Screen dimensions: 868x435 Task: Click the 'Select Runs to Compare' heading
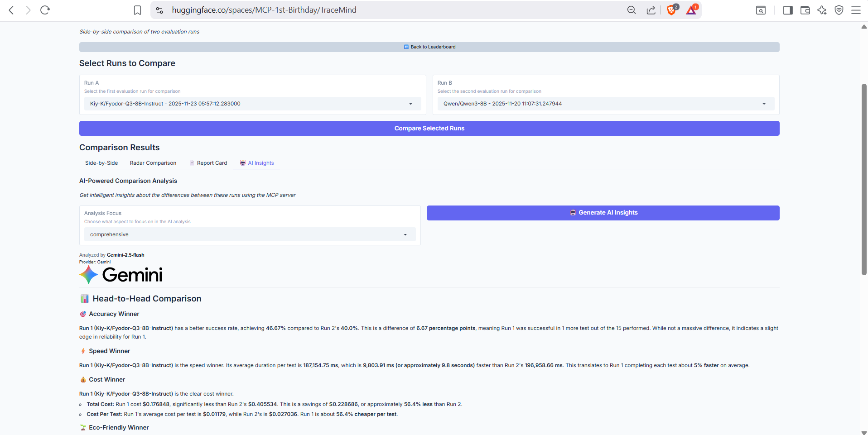coord(127,63)
